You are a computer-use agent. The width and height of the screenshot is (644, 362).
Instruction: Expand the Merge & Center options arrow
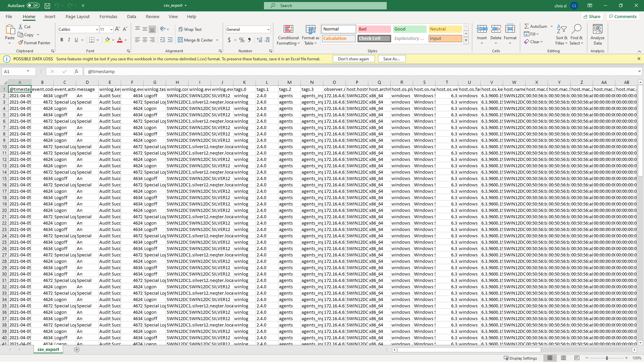tap(217, 40)
